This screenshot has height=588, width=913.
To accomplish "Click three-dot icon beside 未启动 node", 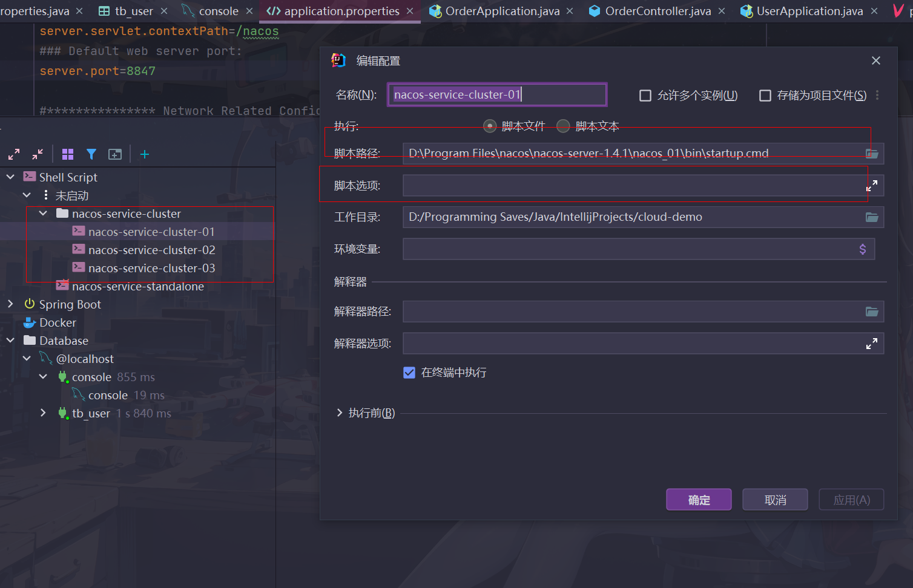I will point(46,195).
